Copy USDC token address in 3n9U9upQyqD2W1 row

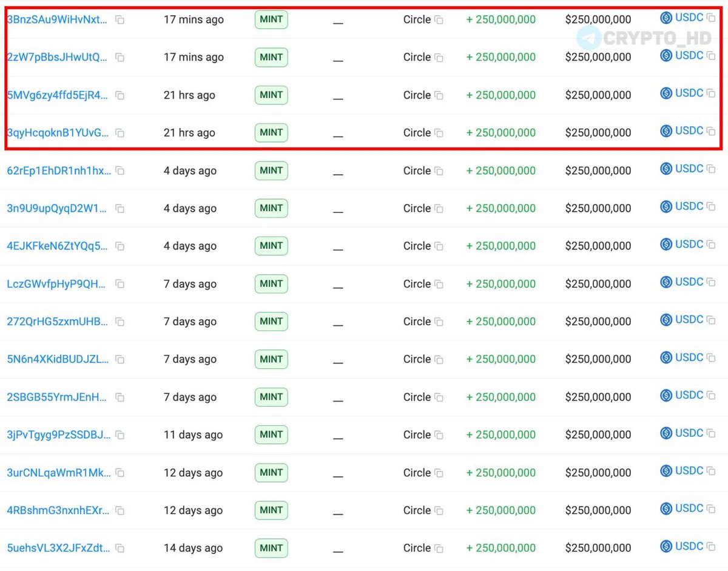click(x=711, y=207)
